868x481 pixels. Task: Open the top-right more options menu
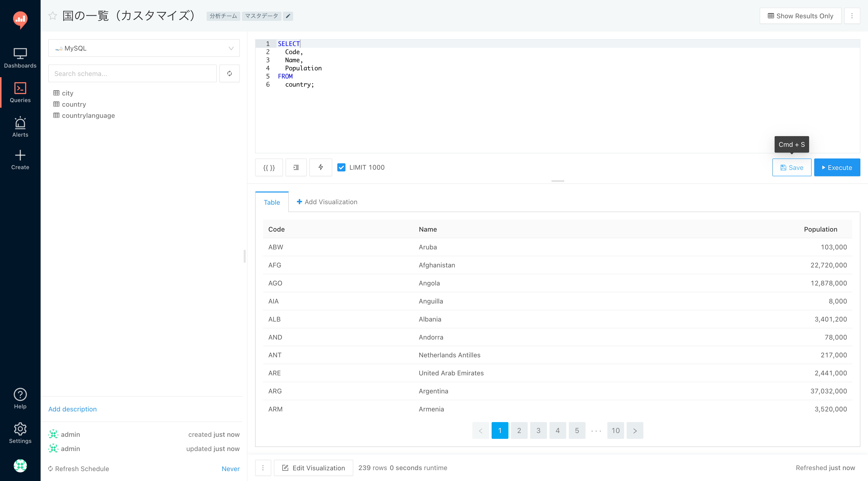pos(852,16)
